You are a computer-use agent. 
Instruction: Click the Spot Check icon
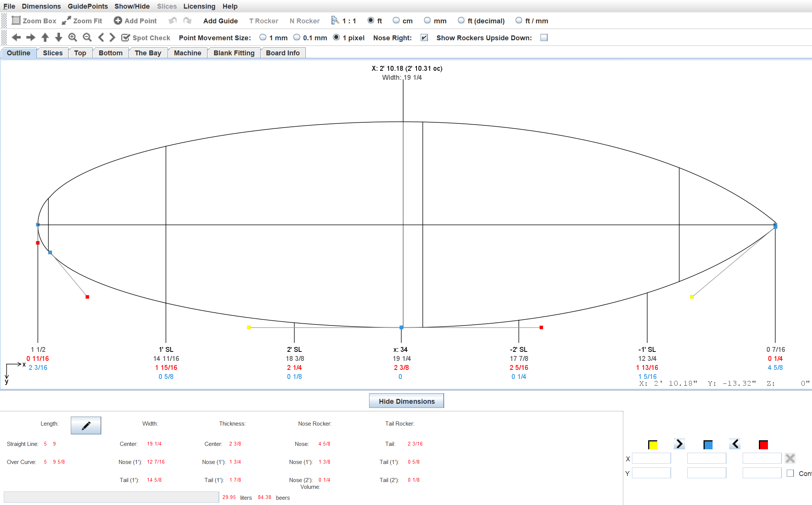tap(125, 38)
